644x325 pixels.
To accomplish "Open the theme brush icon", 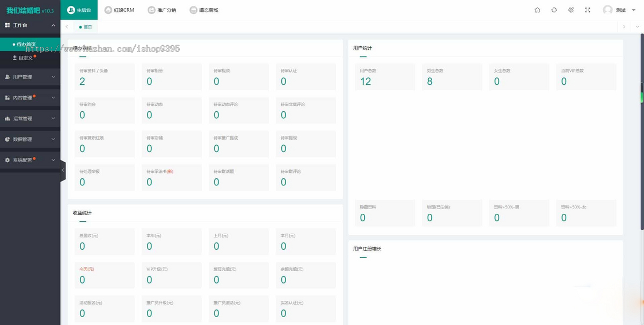I will pyautogui.click(x=571, y=10).
